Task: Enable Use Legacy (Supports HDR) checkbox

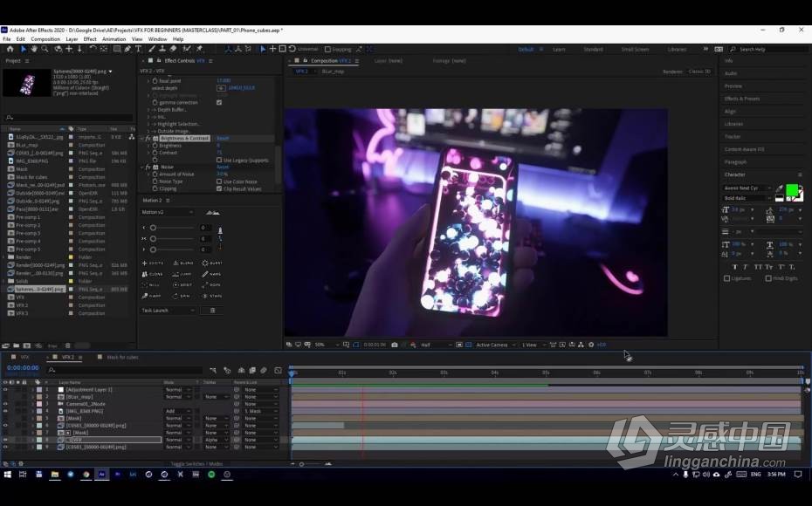Action: [x=219, y=161]
